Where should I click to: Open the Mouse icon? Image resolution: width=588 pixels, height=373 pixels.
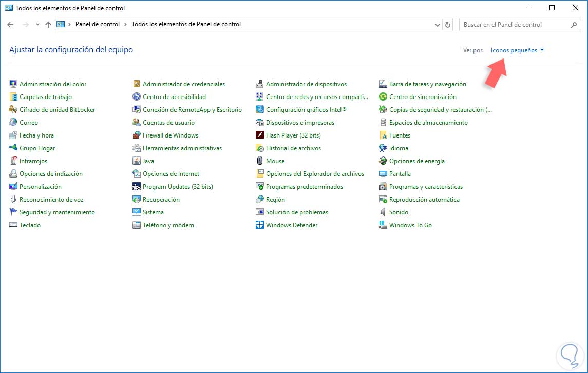point(260,161)
